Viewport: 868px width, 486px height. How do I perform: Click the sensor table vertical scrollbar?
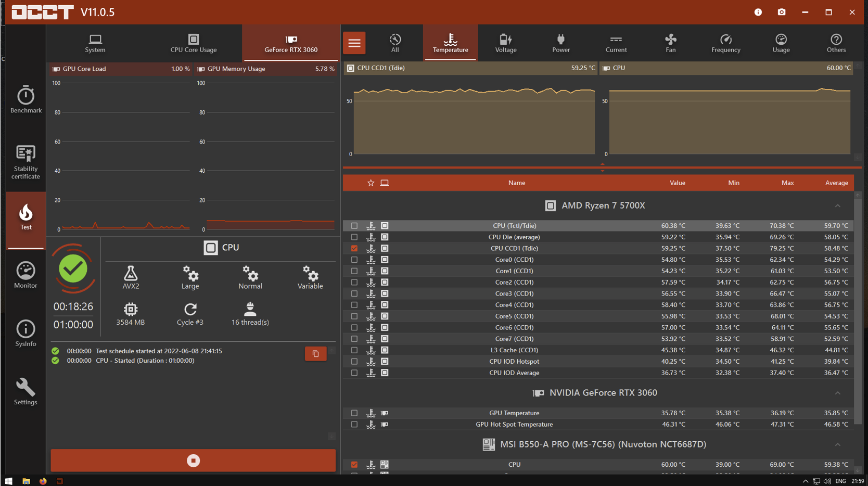tap(858, 312)
